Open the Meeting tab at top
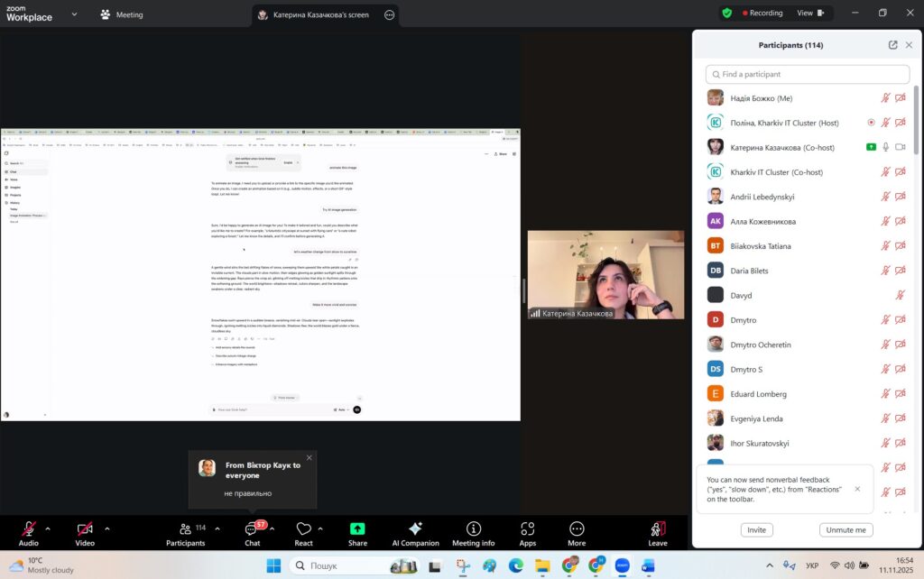Screen dimensions: 924x579 [121, 14]
